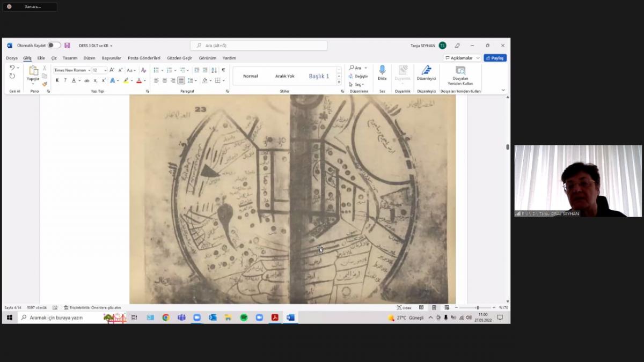Viewport: 644px width, 362px height.
Task: Open Google Chrome from the taskbar
Action: (x=166, y=317)
